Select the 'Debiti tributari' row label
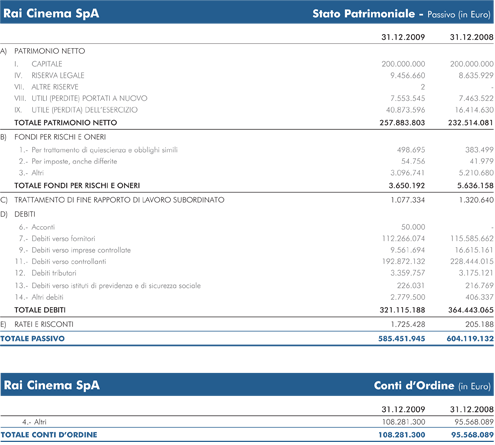The height and width of the screenshot is (445, 495). (x=54, y=273)
